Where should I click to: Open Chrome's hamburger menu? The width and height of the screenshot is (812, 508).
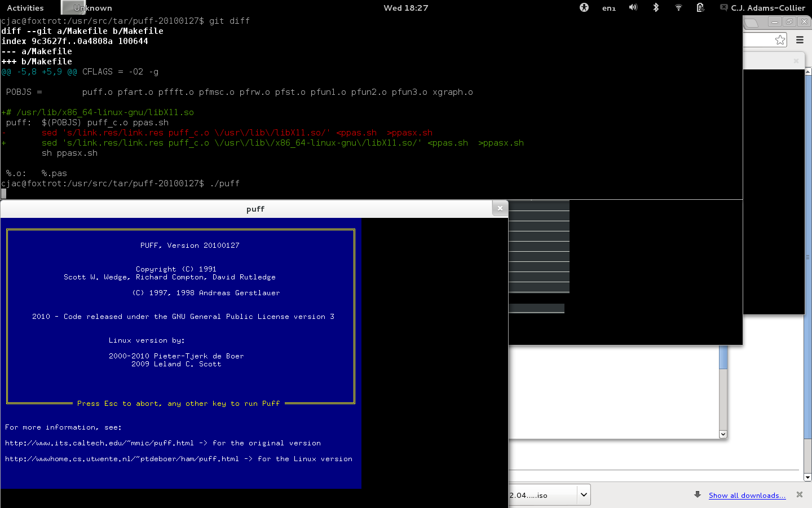point(800,40)
